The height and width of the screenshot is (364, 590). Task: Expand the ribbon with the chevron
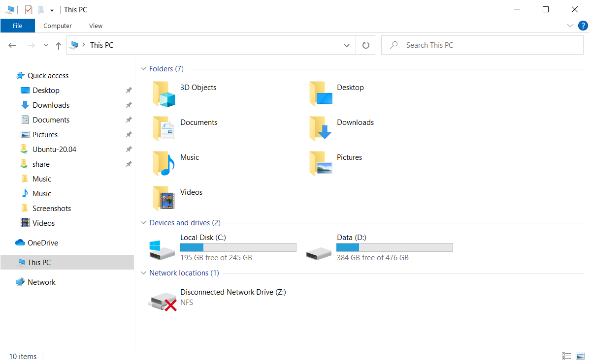(570, 26)
